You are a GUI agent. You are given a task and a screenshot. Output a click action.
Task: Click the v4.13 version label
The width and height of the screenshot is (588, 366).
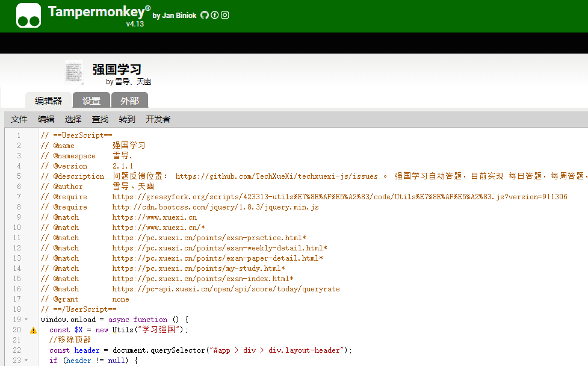tap(135, 24)
